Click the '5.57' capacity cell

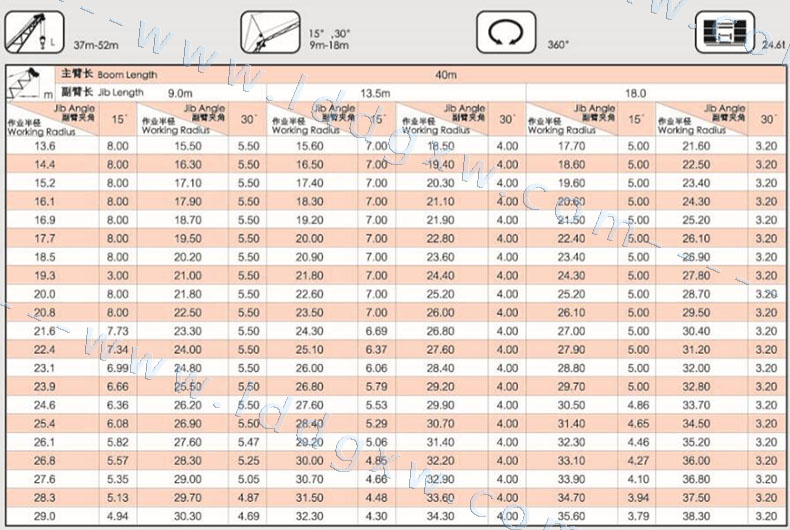click(118, 461)
